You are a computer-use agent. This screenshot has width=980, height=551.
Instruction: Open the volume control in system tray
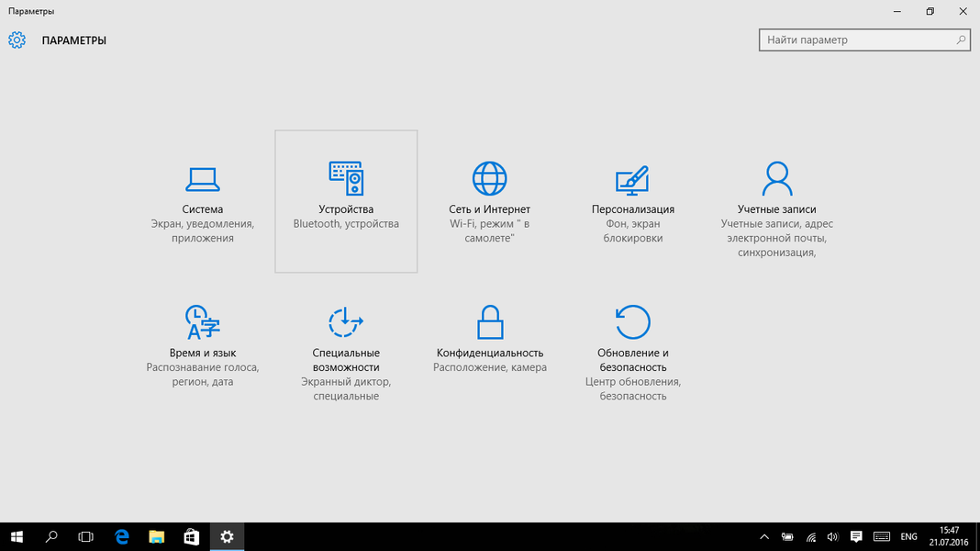pos(833,536)
